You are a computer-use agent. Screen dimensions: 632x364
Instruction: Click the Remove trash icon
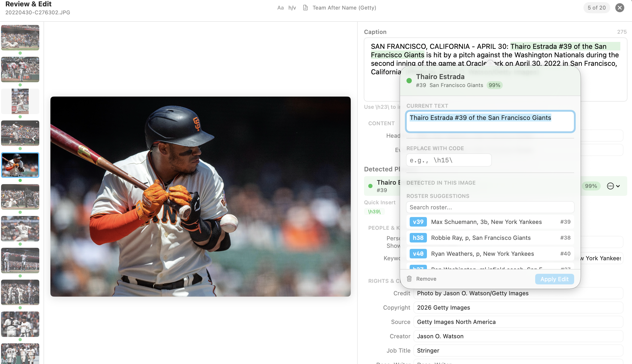coord(409,279)
